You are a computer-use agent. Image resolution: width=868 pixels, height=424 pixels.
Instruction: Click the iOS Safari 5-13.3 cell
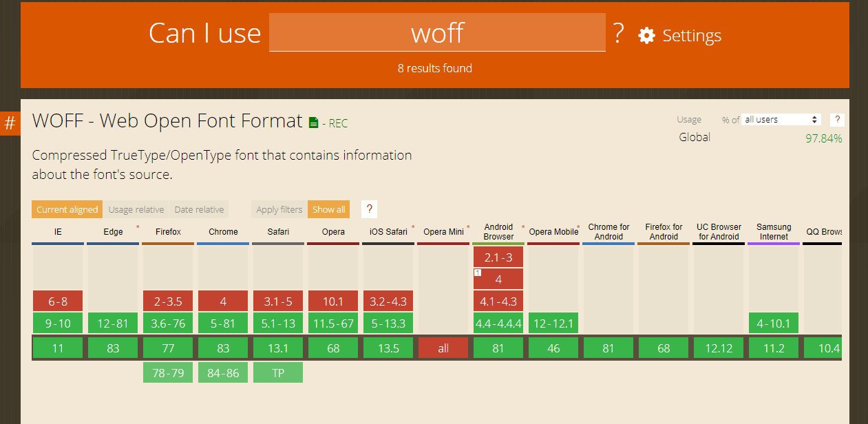388,323
